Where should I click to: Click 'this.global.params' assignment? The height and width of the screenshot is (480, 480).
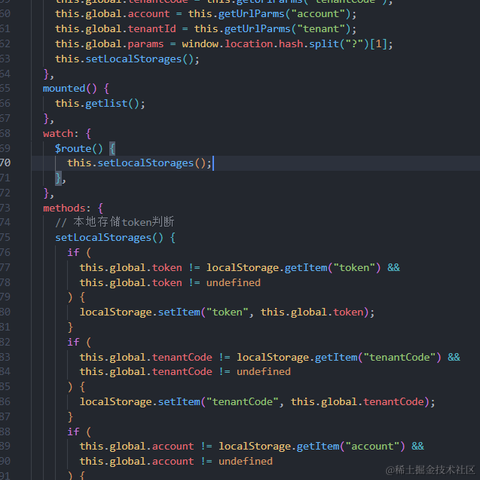point(109,44)
